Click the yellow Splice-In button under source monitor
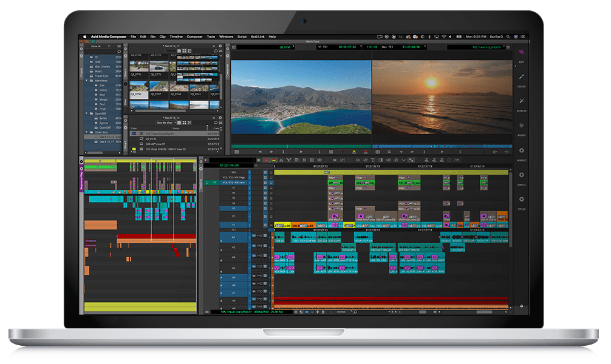The height and width of the screenshot is (364, 611). click(x=354, y=152)
